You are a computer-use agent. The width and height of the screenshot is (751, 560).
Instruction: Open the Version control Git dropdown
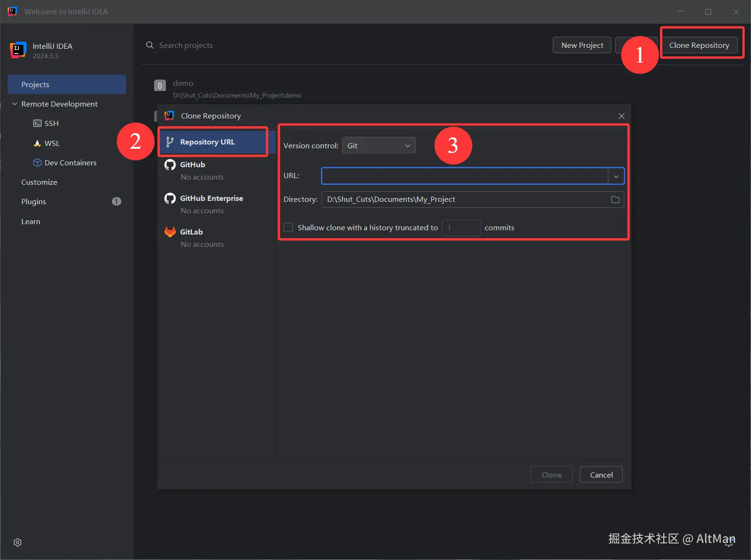(379, 145)
